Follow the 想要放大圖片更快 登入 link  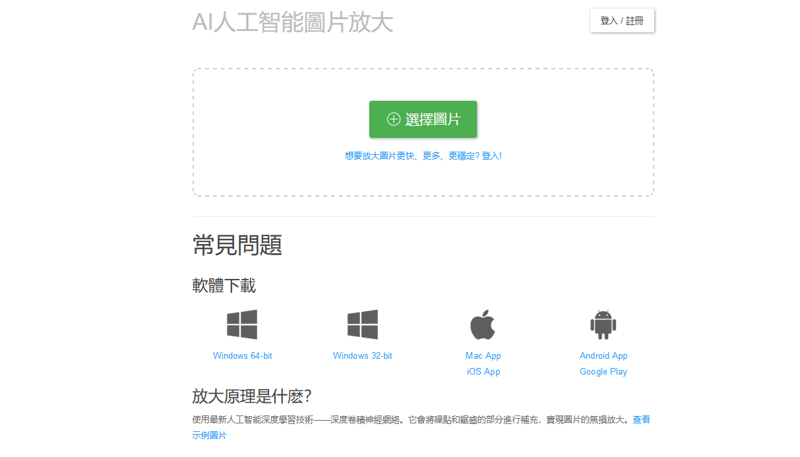coord(423,156)
